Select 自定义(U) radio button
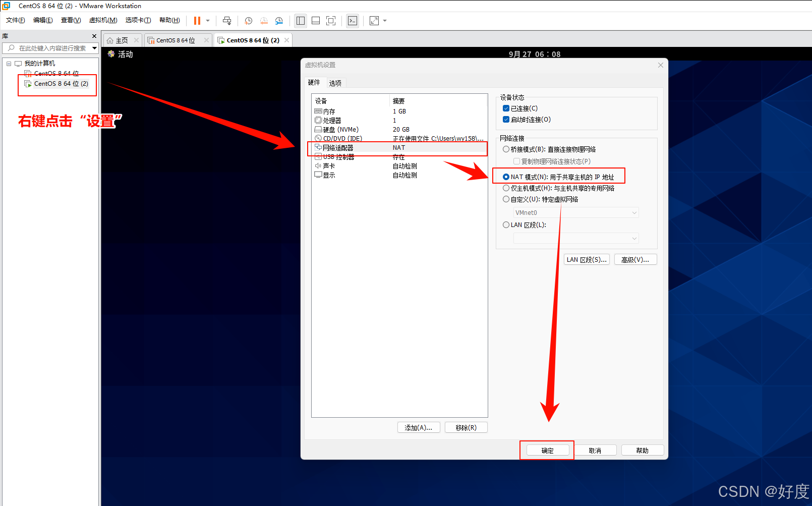812x506 pixels. pos(506,199)
